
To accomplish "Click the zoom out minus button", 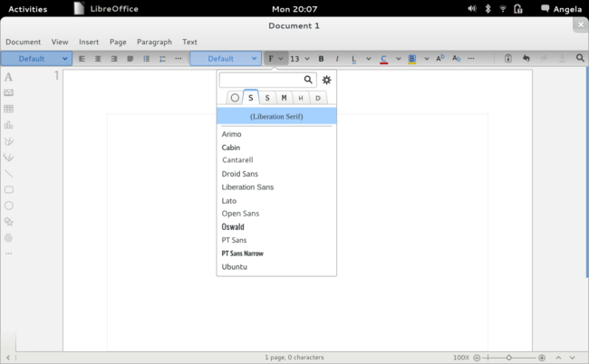I will (477, 358).
